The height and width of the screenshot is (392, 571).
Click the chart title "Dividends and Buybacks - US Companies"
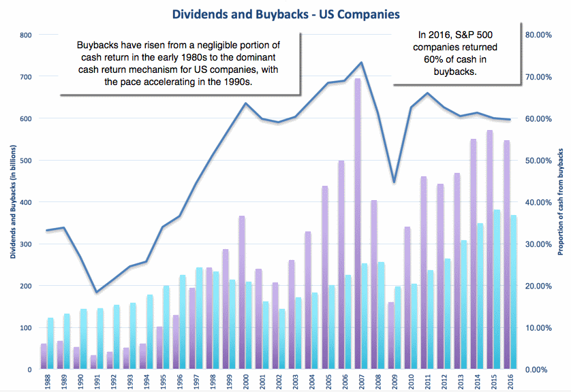point(285,13)
